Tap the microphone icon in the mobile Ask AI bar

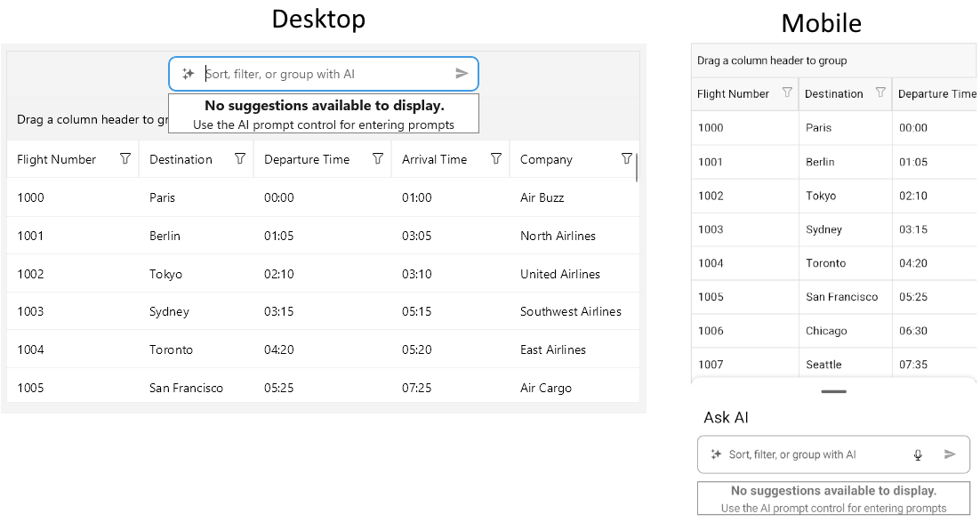point(918,454)
